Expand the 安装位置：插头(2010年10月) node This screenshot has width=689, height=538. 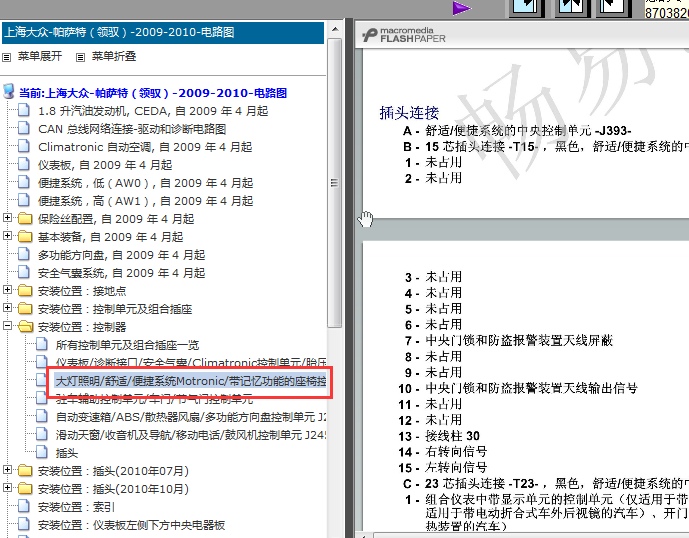(x=7, y=487)
